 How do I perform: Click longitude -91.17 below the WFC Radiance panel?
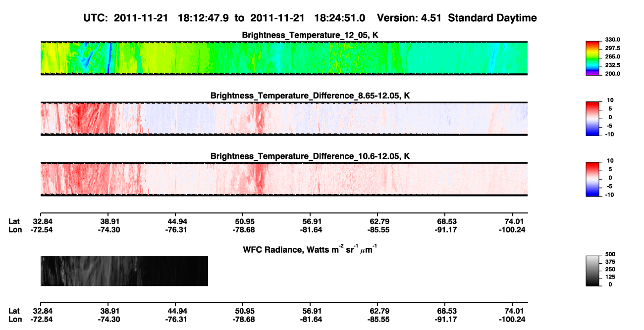pos(445,319)
